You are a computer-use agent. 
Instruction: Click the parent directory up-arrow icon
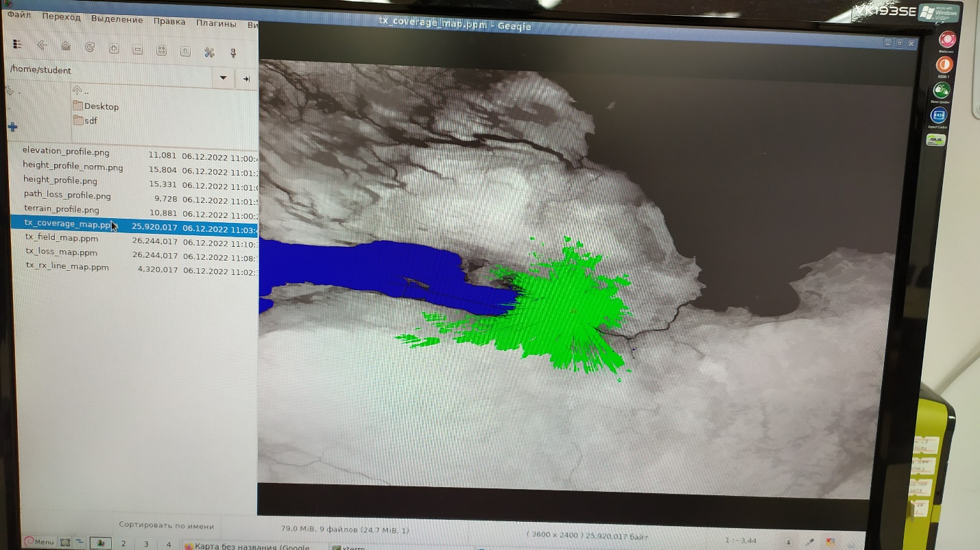77,90
